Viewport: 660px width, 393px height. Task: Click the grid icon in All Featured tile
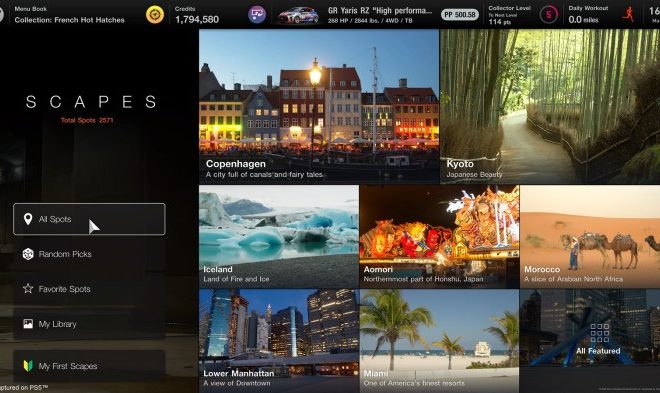[599, 333]
